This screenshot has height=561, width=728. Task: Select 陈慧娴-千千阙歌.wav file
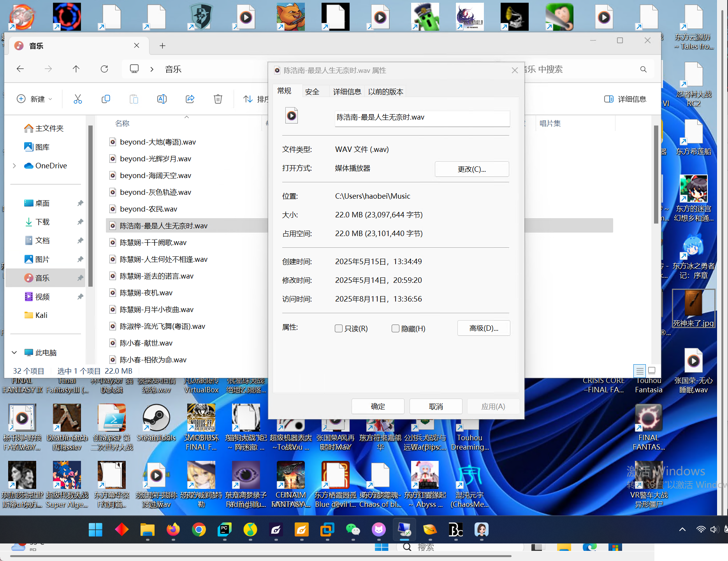pyautogui.click(x=153, y=242)
